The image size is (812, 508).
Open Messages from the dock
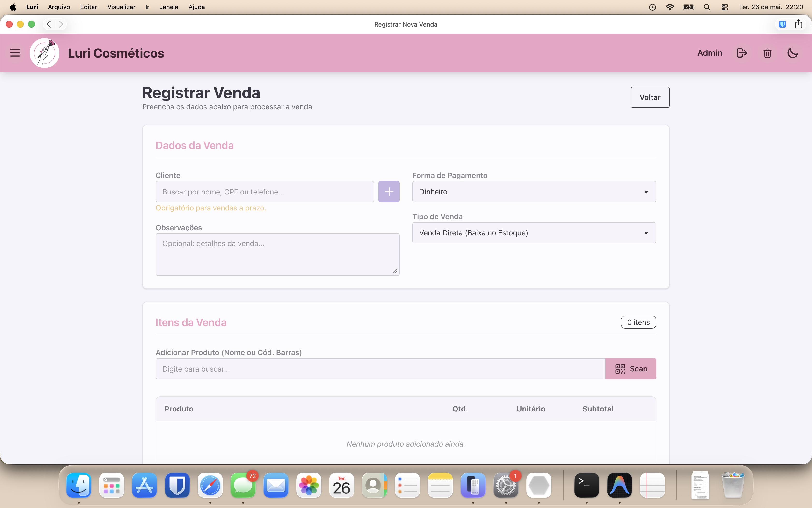[x=243, y=485]
